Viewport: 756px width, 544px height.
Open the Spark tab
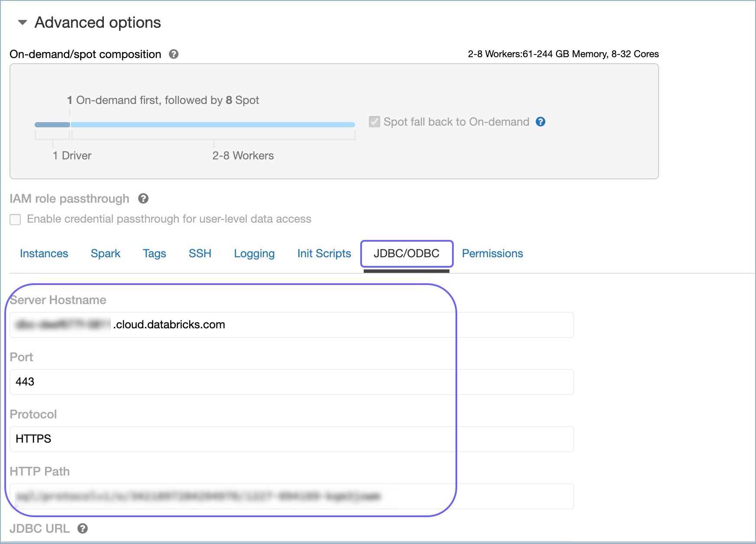click(x=105, y=253)
